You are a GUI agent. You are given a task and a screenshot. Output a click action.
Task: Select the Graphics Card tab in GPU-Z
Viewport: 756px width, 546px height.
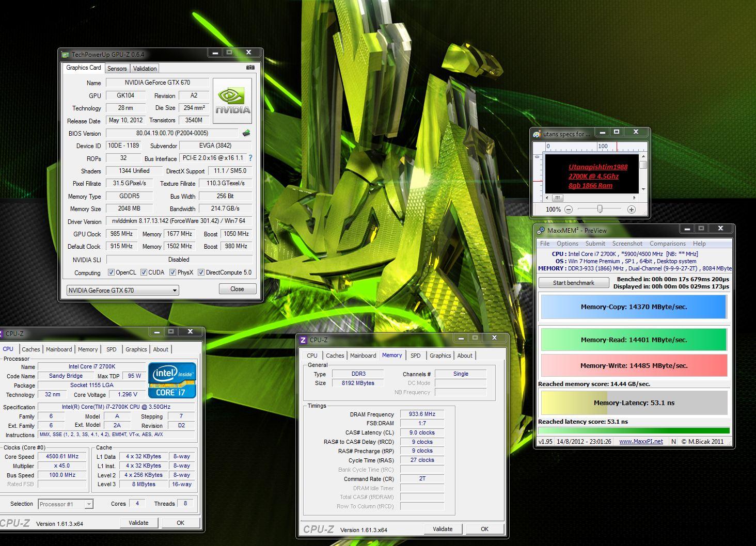click(84, 68)
